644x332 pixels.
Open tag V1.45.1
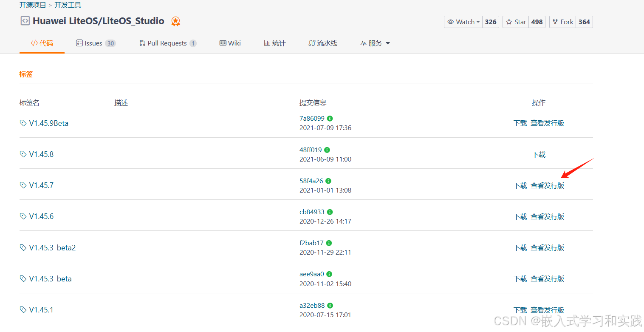point(41,310)
